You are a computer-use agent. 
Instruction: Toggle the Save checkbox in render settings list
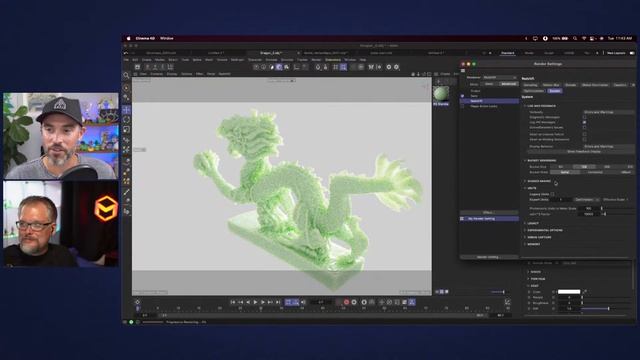(462, 96)
